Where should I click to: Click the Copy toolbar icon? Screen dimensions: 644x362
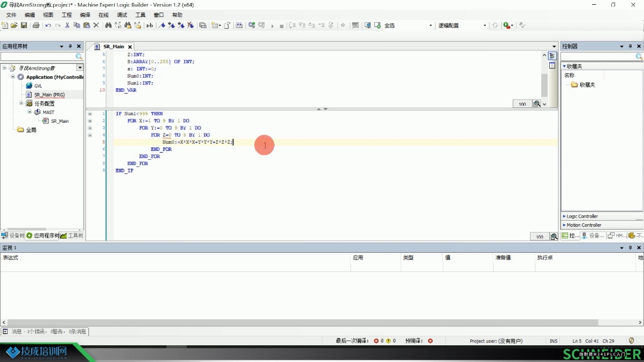point(77,26)
